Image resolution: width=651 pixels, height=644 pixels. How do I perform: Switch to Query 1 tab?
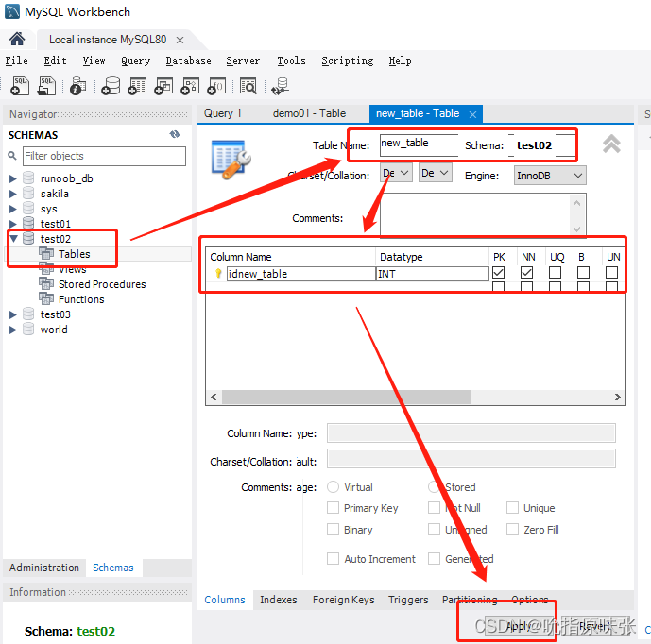[223, 113]
